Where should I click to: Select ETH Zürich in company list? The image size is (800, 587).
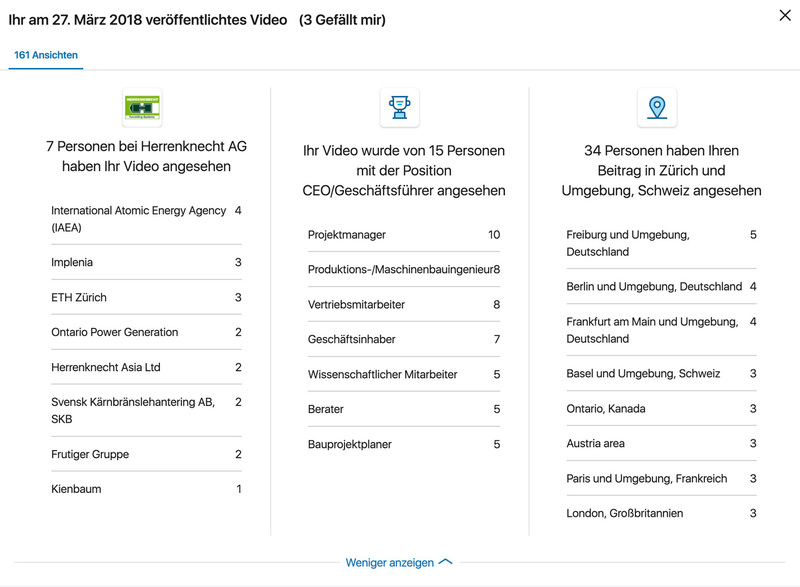79,297
